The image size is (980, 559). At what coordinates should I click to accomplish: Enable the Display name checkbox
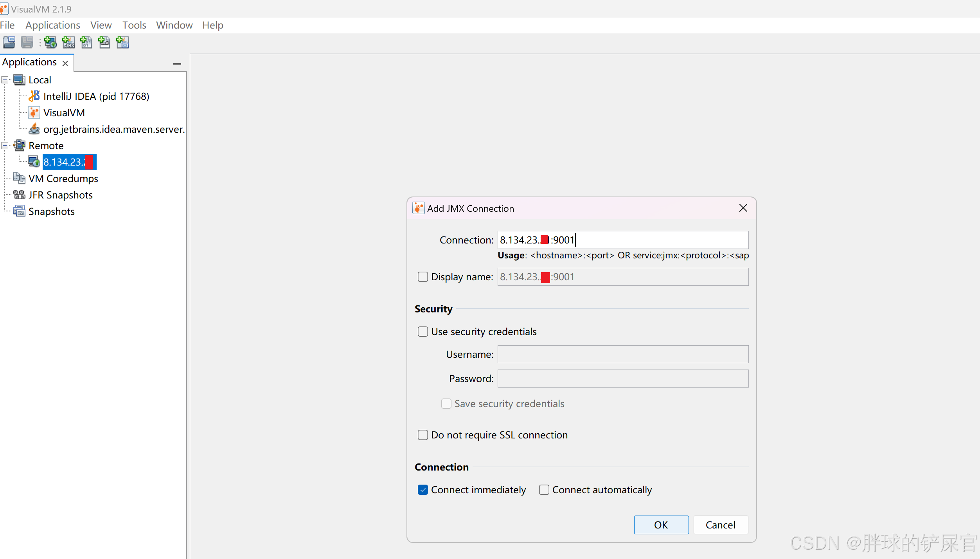click(423, 277)
